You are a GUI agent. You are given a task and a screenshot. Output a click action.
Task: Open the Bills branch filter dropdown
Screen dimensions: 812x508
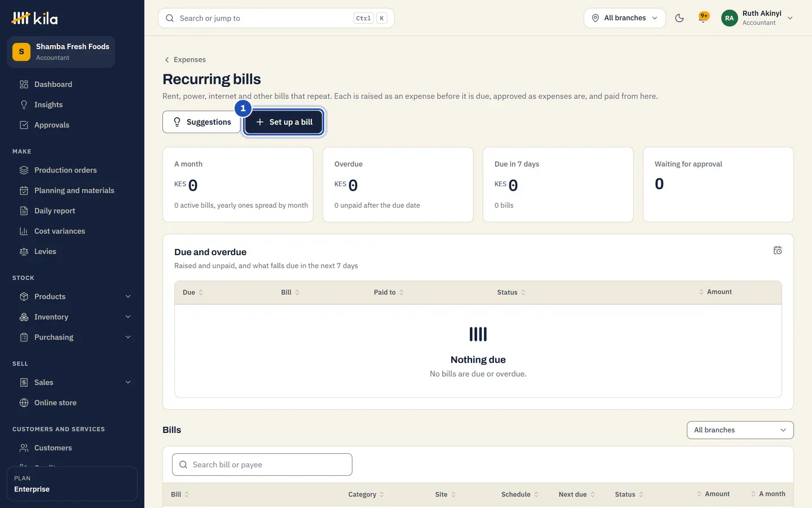[740, 430]
